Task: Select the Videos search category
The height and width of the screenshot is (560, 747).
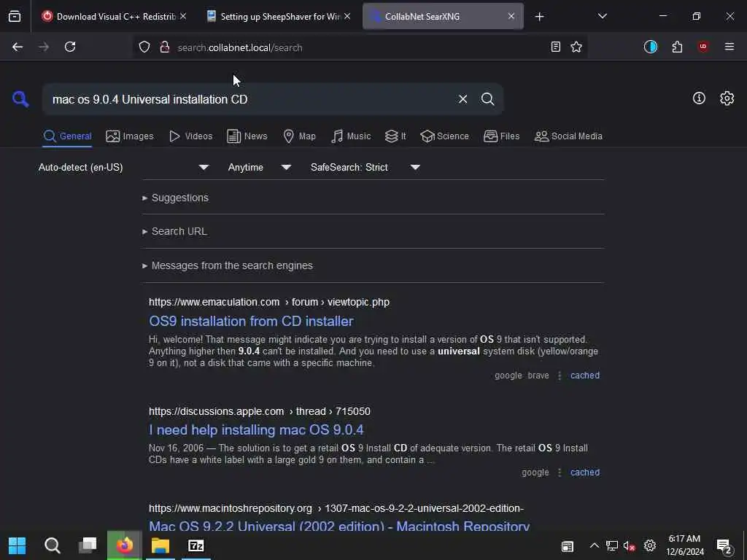Action: pyautogui.click(x=190, y=136)
